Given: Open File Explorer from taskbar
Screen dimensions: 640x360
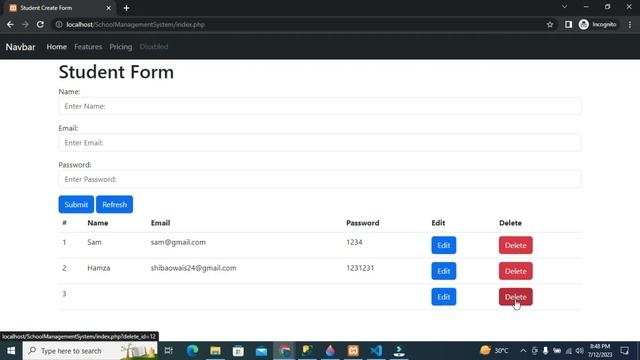Looking at the screenshot, I should [215, 351].
